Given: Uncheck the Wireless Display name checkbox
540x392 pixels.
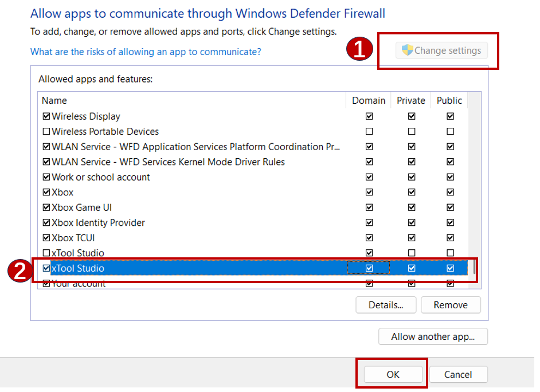Looking at the screenshot, I should point(46,116).
